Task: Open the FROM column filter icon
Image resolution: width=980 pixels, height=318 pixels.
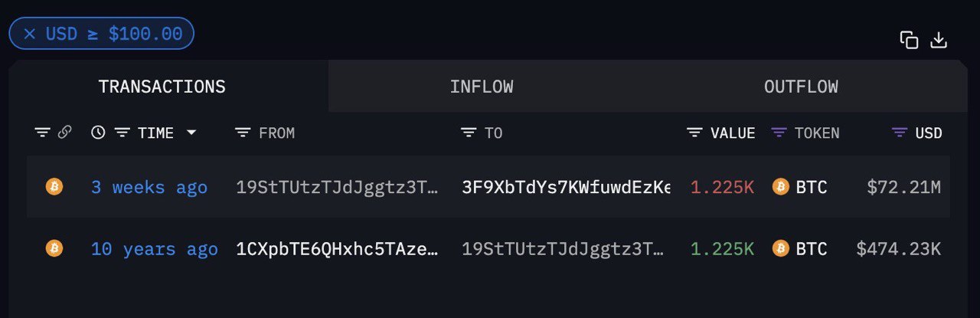Action: click(243, 133)
